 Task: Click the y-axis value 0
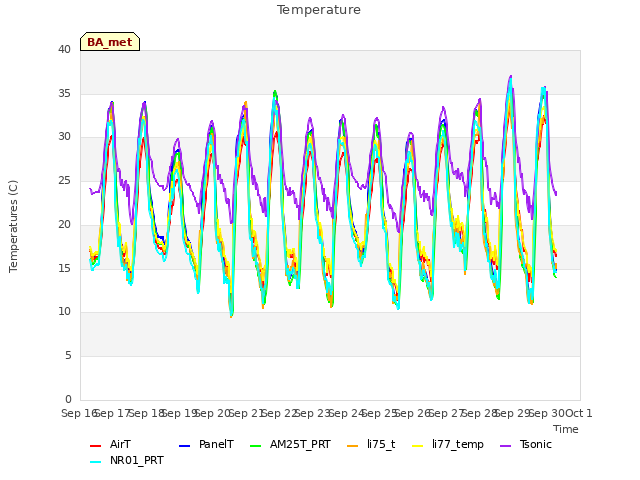68,399
